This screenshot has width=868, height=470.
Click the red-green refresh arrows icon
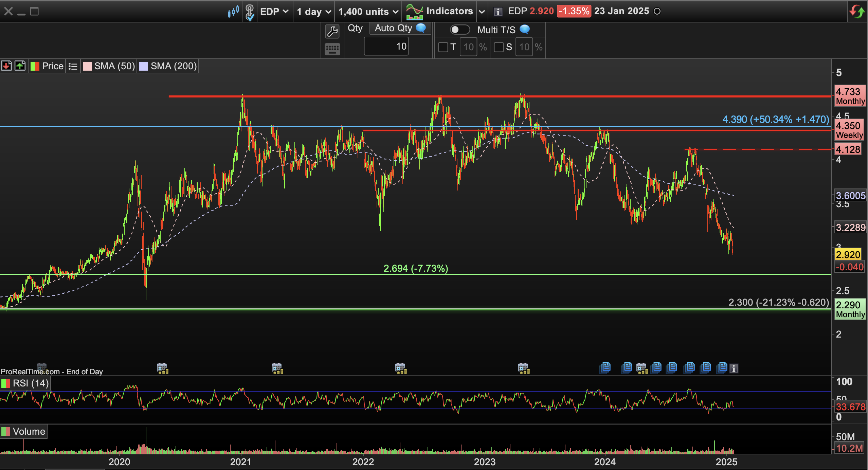(857, 12)
